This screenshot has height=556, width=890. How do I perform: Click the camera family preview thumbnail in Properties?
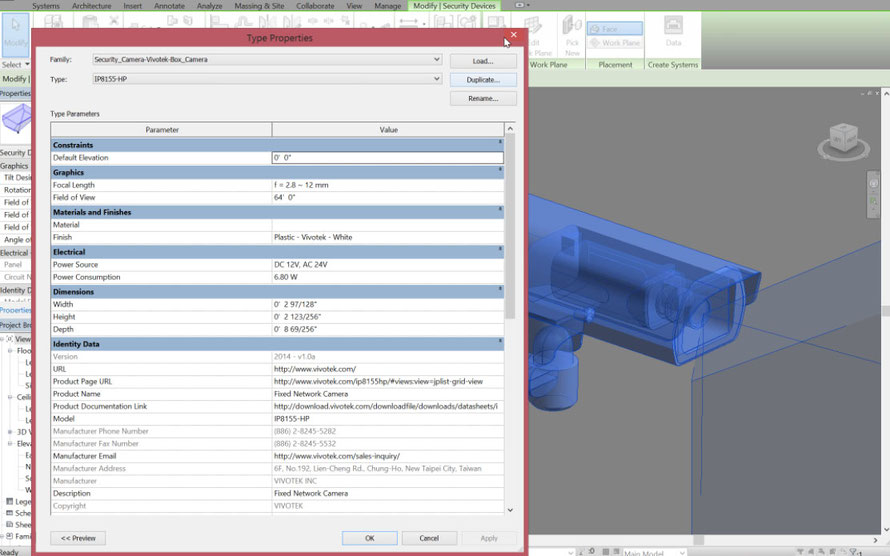16,120
